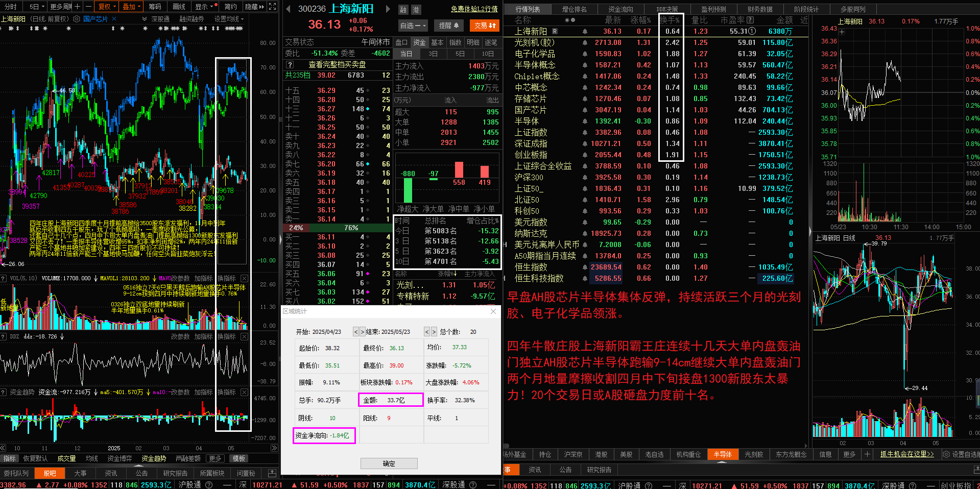The height and width of the screenshot is (489, 980).
Task: Open 自选 watchlist dropdown
Action: tap(413, 25)
